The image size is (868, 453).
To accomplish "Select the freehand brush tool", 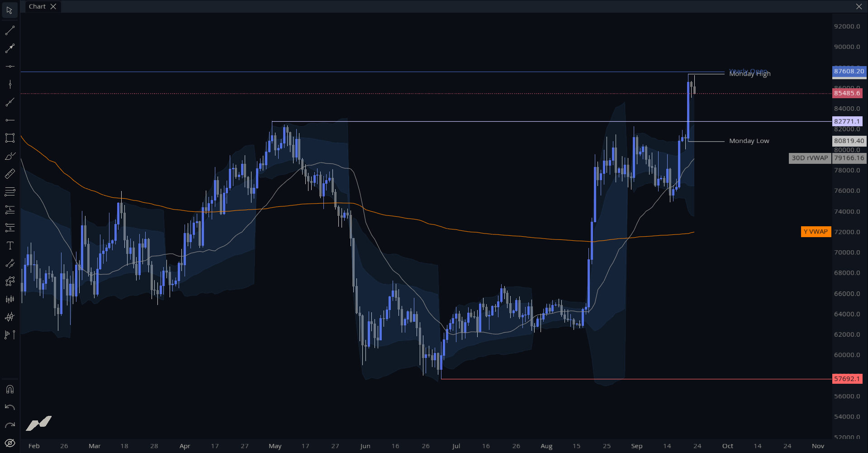I will (x=9, y=156).
